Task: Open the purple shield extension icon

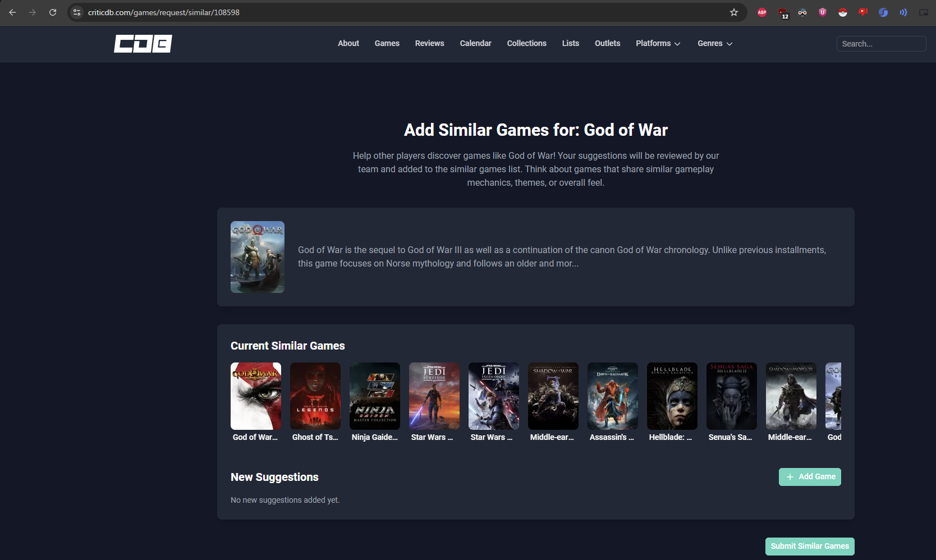Action: 823,12
